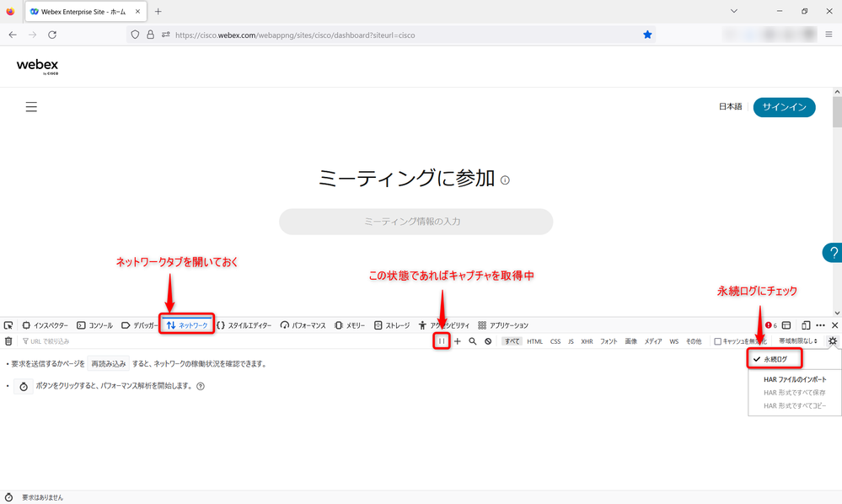The height and width of the screenshot is (504, 842).
Task: Click the 再読み込み reload button
Action: click(x=109, y=364)
